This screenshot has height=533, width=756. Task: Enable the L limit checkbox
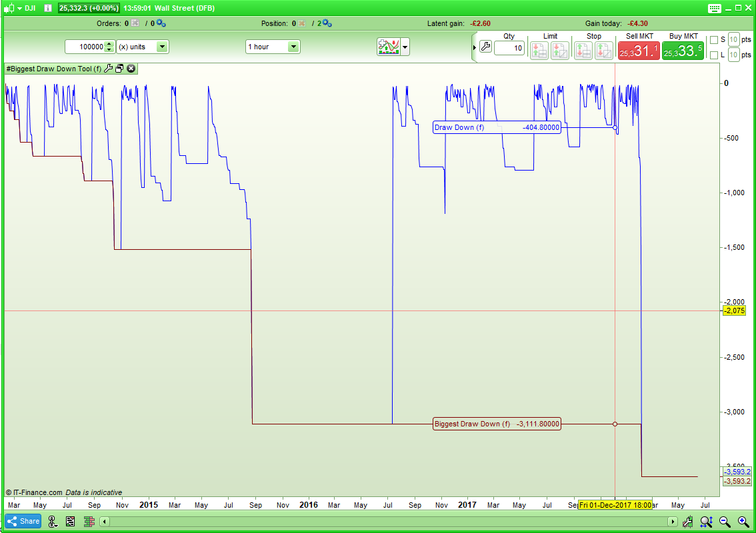[714, 55]
